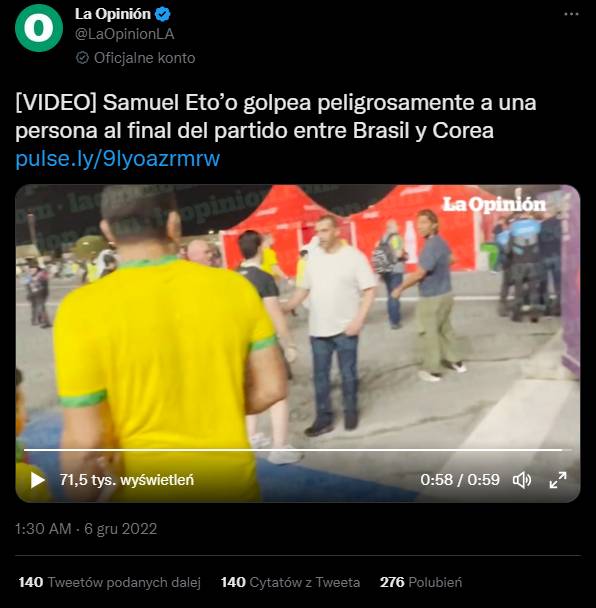Click the 71,5 tys. wyświetleń view count

pos(127,480)
